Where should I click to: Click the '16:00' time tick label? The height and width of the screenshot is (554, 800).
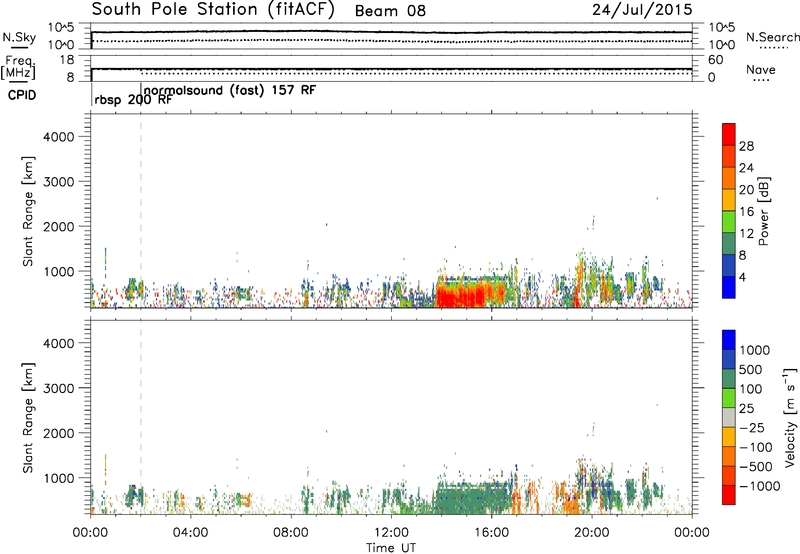click(x=491, y=533)
